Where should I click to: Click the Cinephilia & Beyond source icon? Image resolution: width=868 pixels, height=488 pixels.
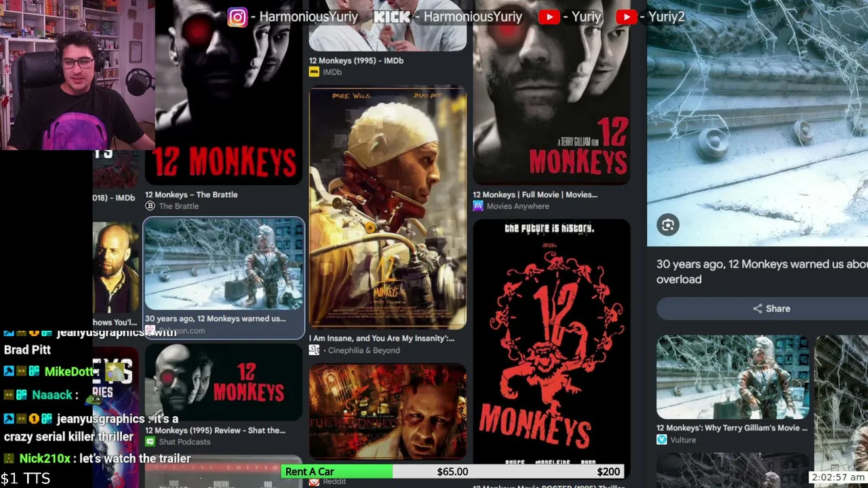314,350
